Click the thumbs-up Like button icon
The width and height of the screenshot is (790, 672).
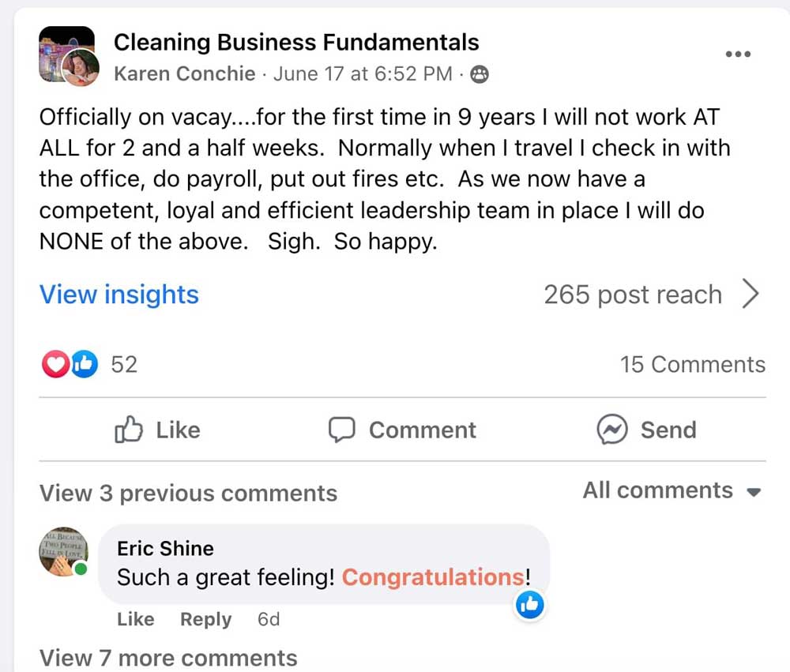coord(129,430)
